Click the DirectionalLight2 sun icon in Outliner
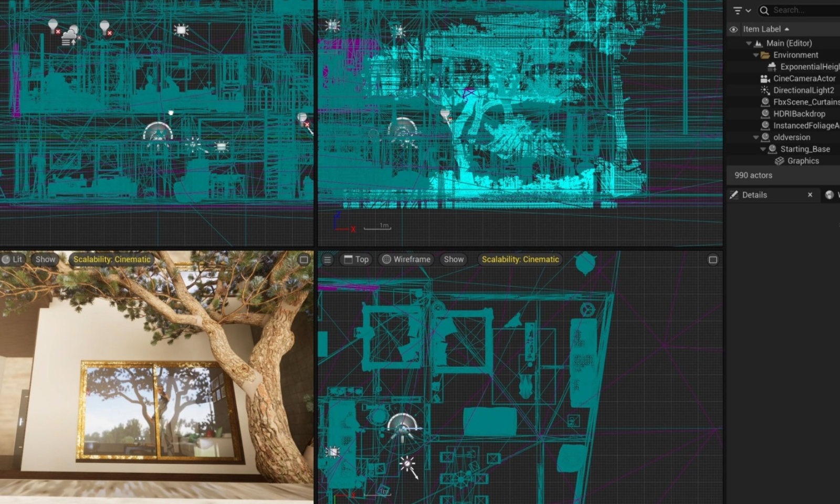The image size is (840, 504). [765, 90]
